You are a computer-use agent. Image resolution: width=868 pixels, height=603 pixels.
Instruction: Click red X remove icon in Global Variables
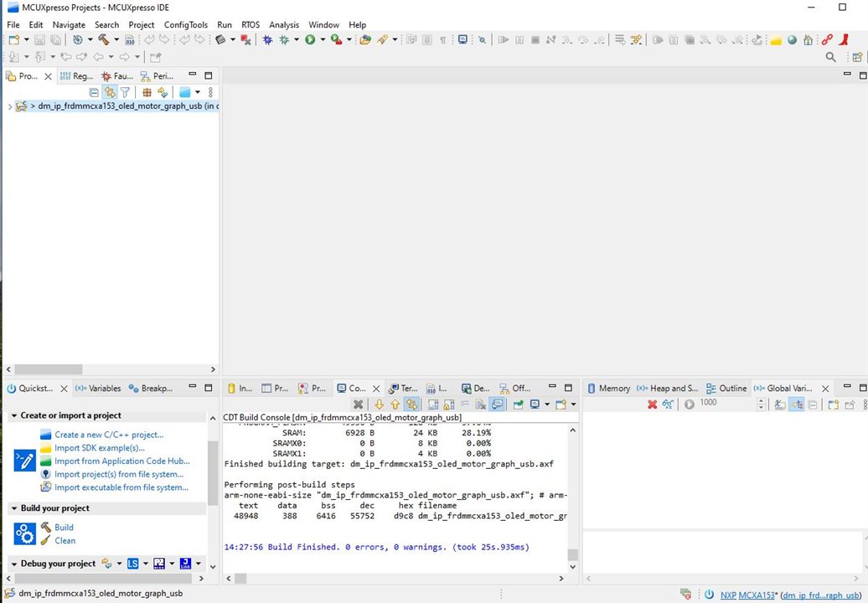tap(652, 405)
